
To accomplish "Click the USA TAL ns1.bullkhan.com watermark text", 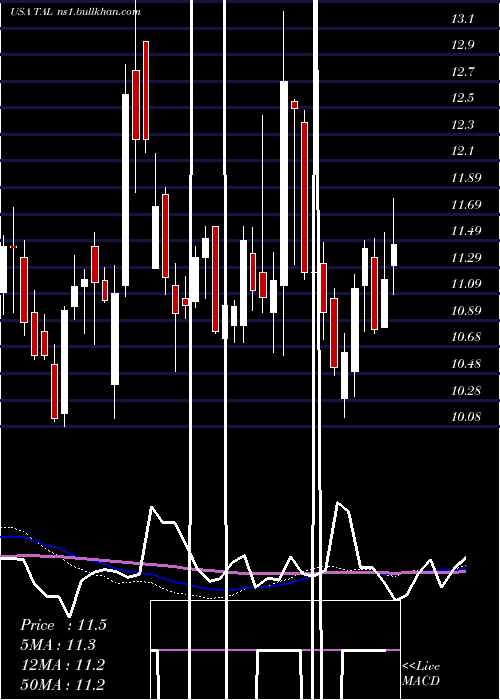I will click(75, 12).
